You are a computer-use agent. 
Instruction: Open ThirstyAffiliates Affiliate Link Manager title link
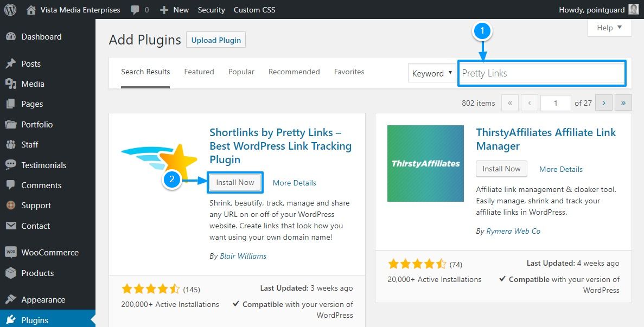click(x=546, y=139)
